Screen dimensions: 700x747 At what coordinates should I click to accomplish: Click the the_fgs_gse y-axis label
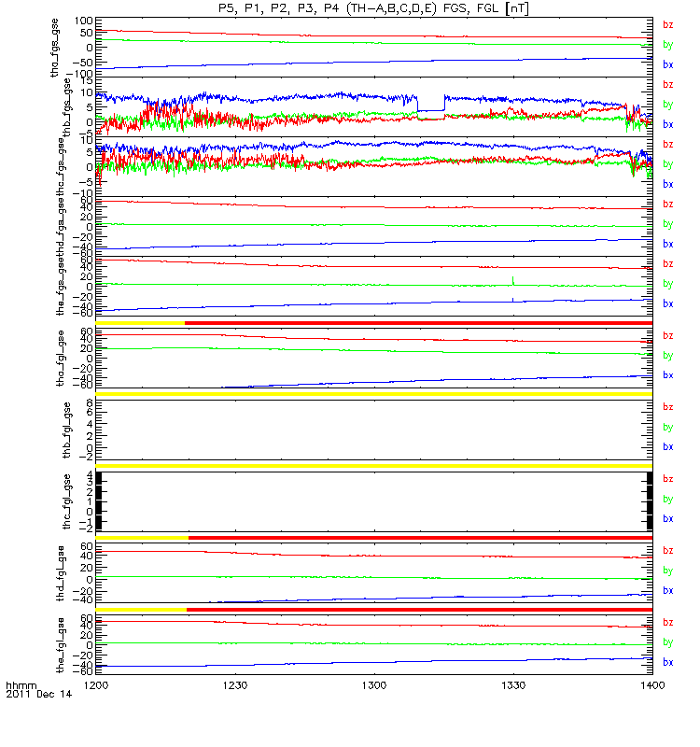click(61, 286)
